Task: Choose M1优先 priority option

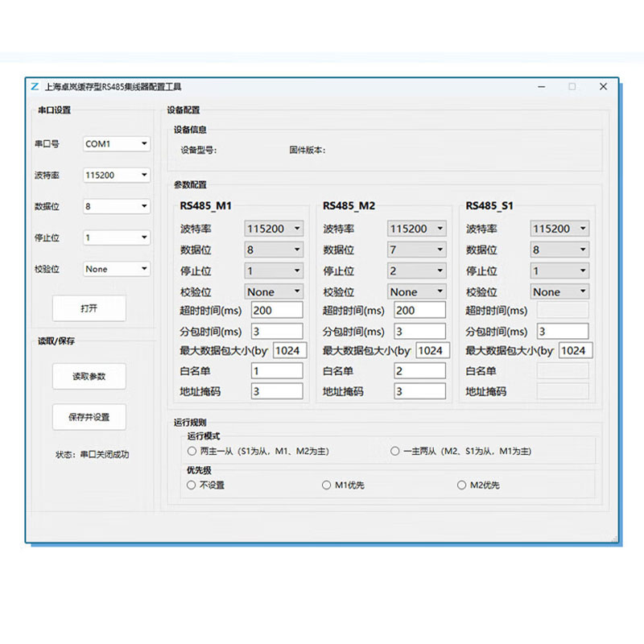Action: tap(327, 485)
